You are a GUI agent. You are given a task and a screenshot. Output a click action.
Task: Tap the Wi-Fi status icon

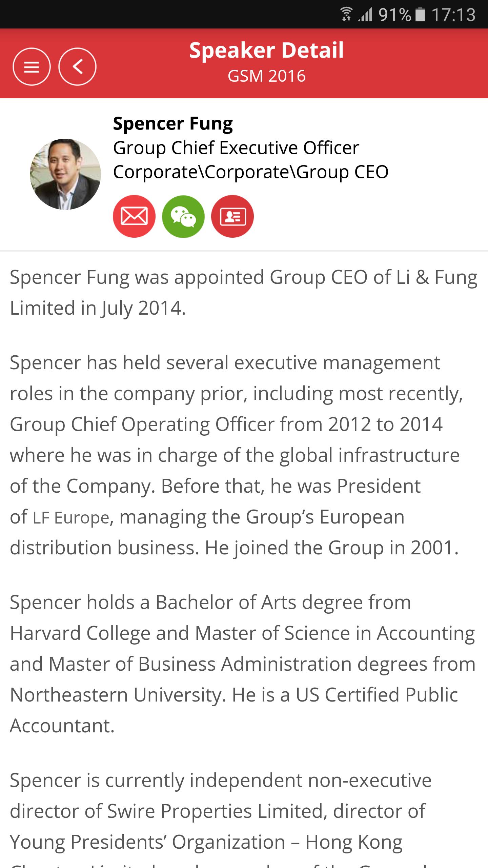pos(346,15)
